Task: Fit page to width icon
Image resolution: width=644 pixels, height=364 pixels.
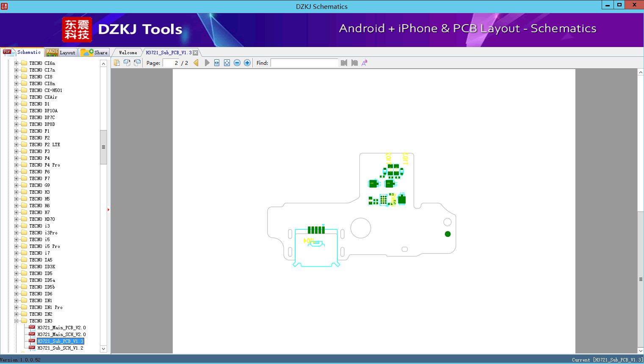Action: tap(217, 63)
